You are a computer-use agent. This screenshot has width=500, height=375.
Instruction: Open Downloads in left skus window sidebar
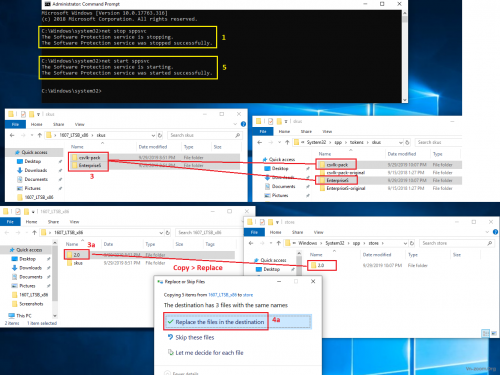[36, 170]
